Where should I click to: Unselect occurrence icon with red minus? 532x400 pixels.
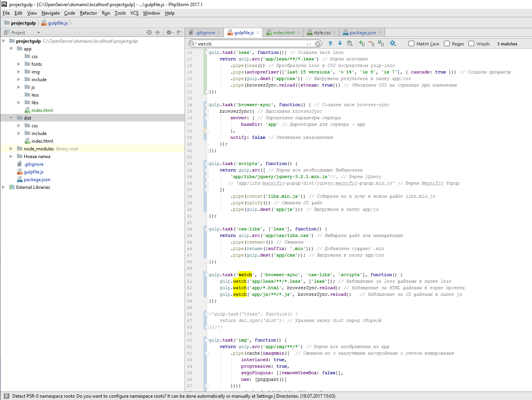click(x=372, y=43)
